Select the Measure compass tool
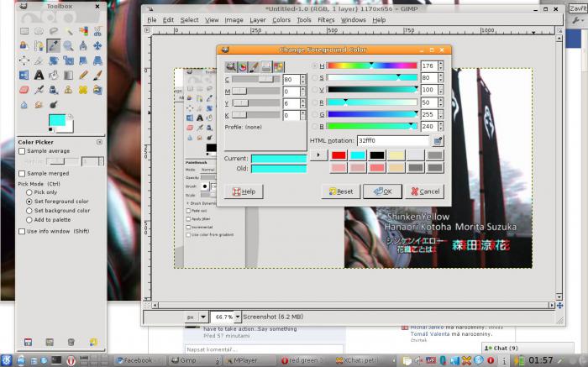 [x=83, y=45]
